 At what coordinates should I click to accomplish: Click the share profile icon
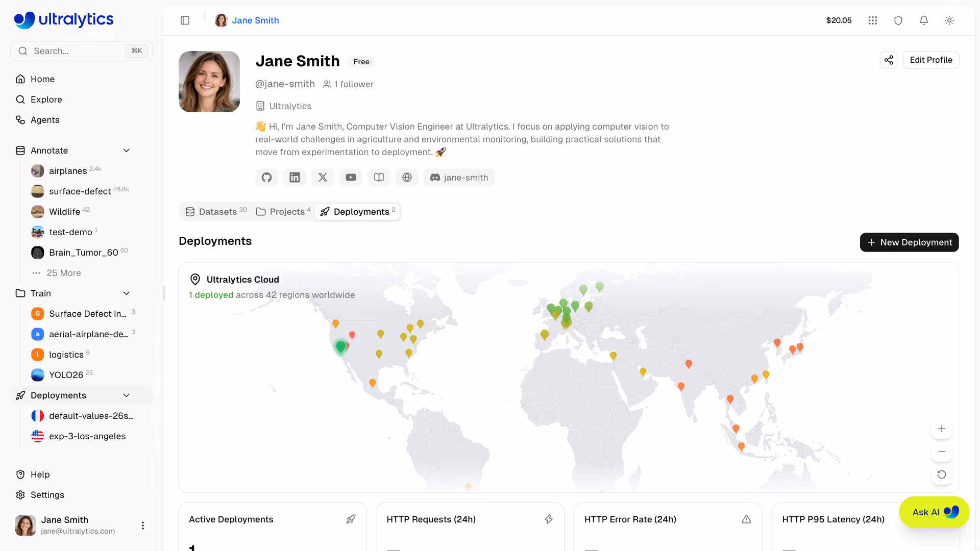pos(889,60)
